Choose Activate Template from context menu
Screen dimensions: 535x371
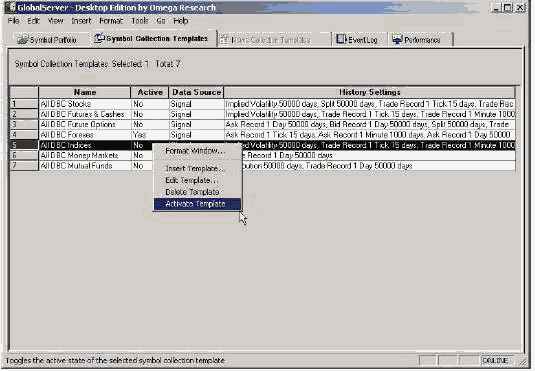point(197,204)
